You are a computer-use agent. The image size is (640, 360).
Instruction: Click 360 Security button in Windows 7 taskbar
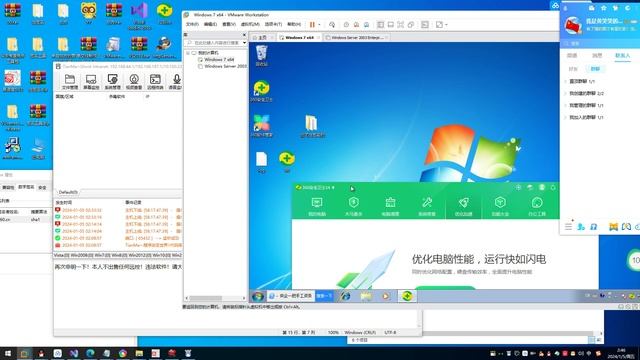407,296
